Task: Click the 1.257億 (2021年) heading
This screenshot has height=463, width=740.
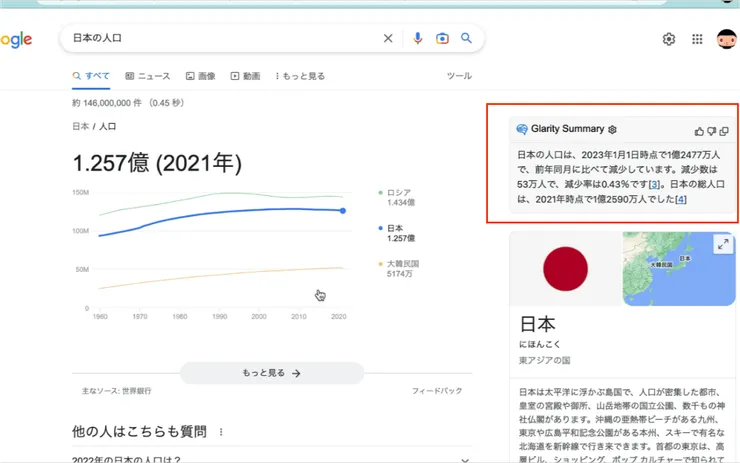Action: [157, 163]
